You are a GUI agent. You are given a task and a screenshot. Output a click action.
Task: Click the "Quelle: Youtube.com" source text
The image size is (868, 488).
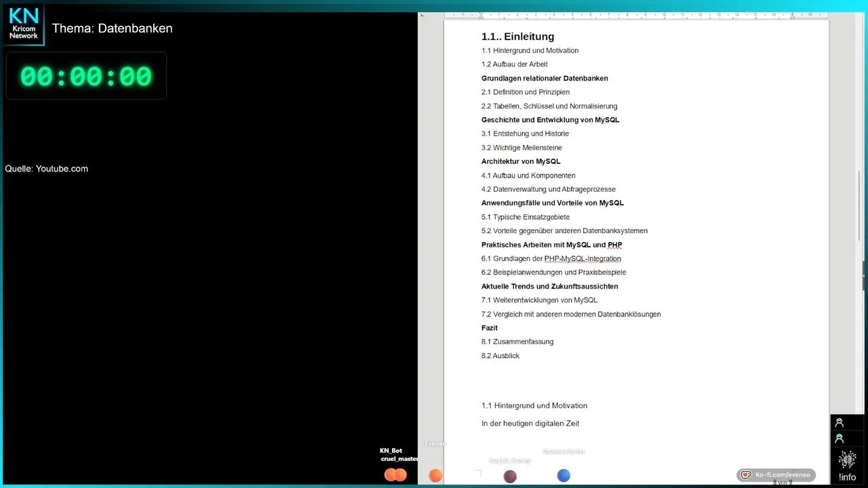pos(47,169)
